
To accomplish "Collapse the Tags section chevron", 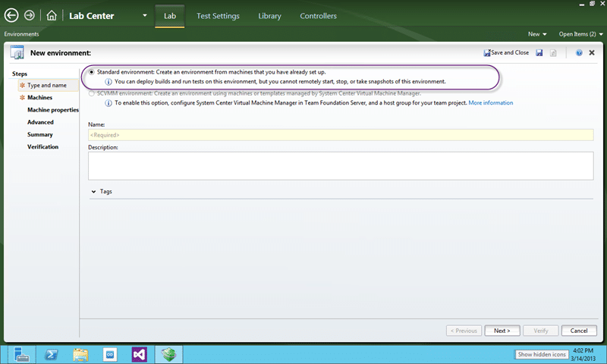I will (x=93, y=191).
